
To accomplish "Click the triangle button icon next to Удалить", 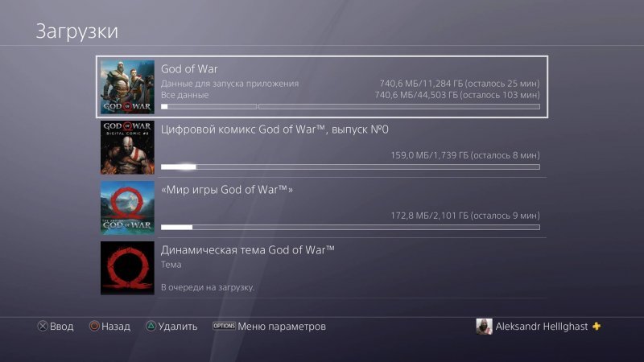I will point(151,327).
